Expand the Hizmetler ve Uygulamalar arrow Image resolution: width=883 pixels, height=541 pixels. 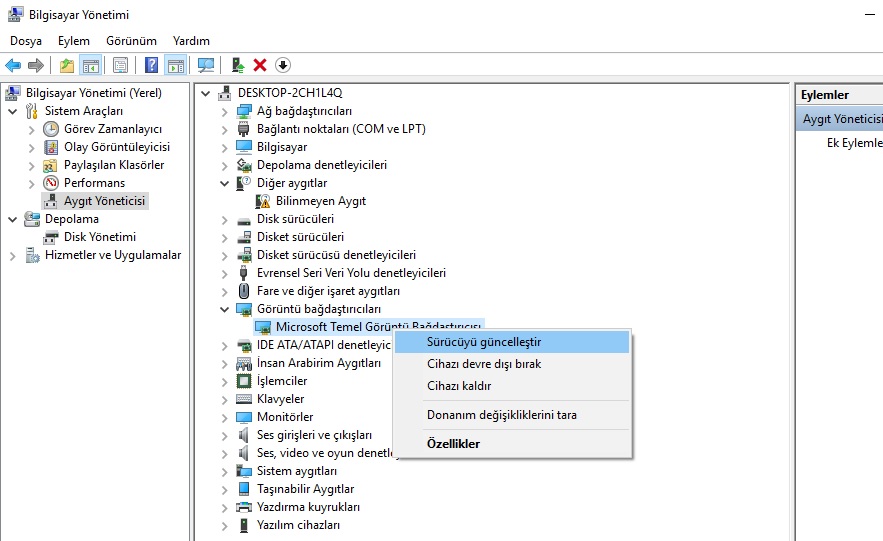point(12,256)
